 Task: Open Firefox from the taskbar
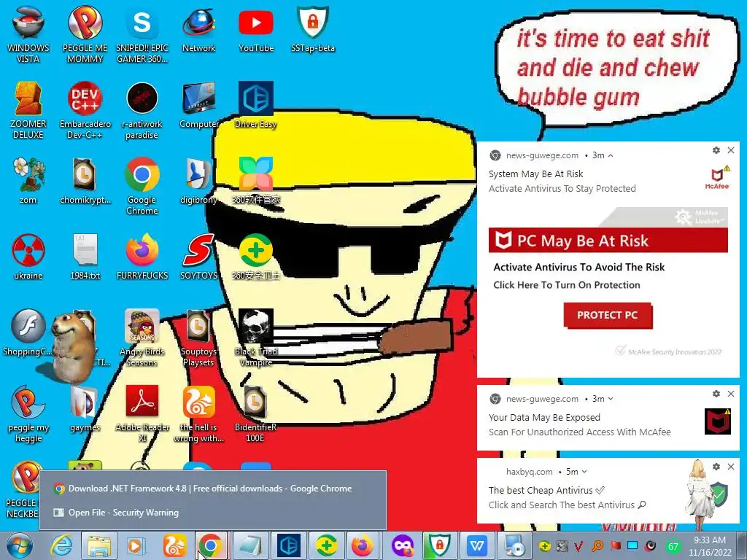363,545
